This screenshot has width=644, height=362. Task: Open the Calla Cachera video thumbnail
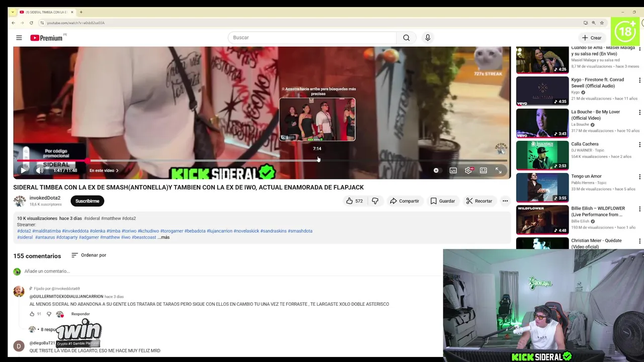pos(542,155)
